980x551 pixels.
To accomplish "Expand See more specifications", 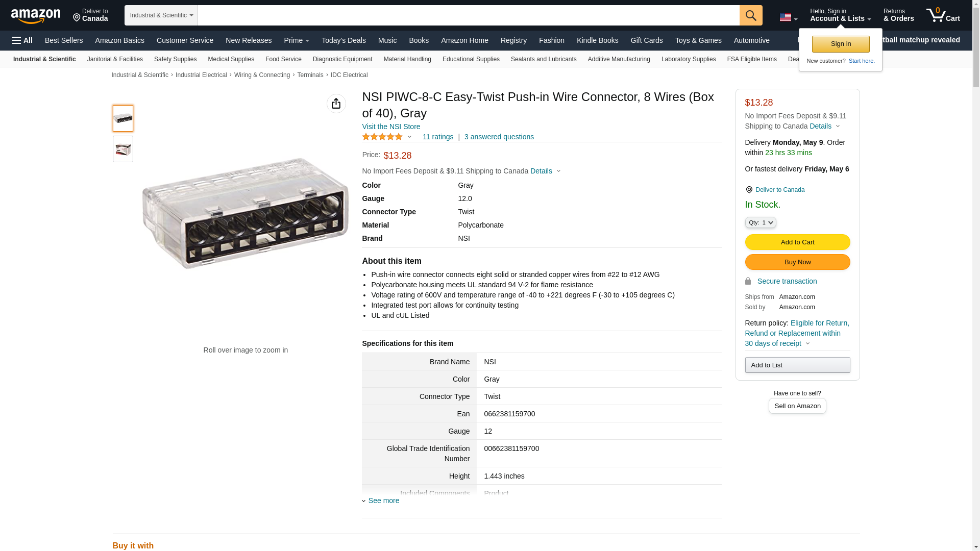I will click(x=383, y=500).
